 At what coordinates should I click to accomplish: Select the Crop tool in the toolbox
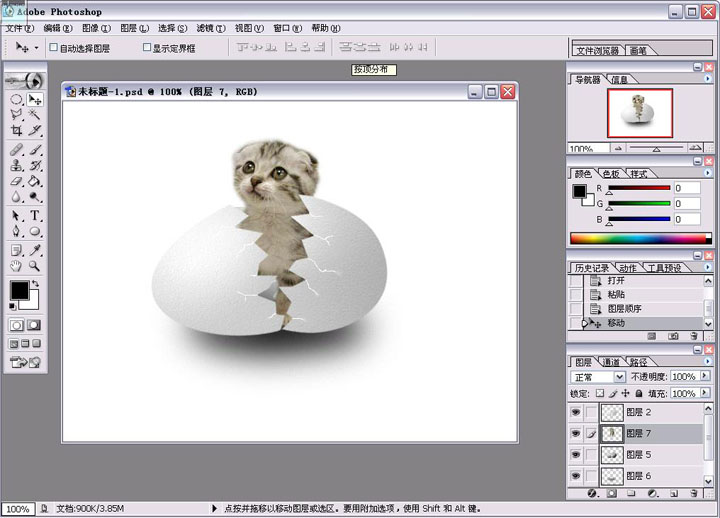[16, 131]
